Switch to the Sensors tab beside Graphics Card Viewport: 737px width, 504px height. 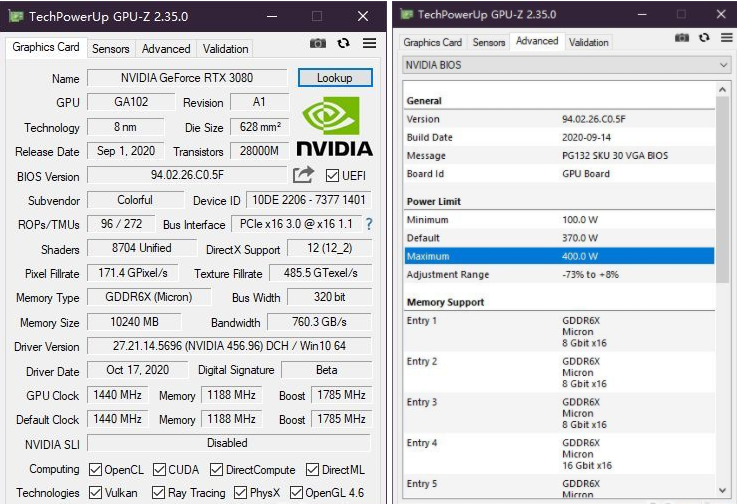pyautogui.click(x=111, y=49)
